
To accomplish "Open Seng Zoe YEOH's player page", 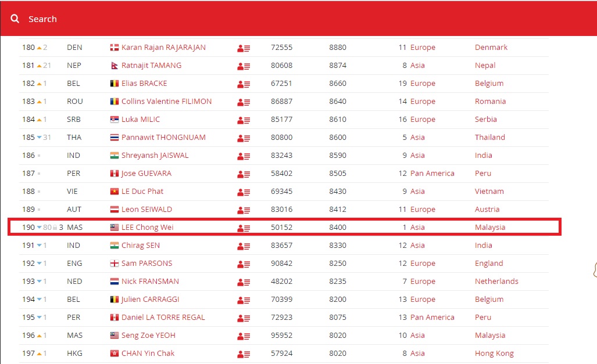I will point(148,336).
